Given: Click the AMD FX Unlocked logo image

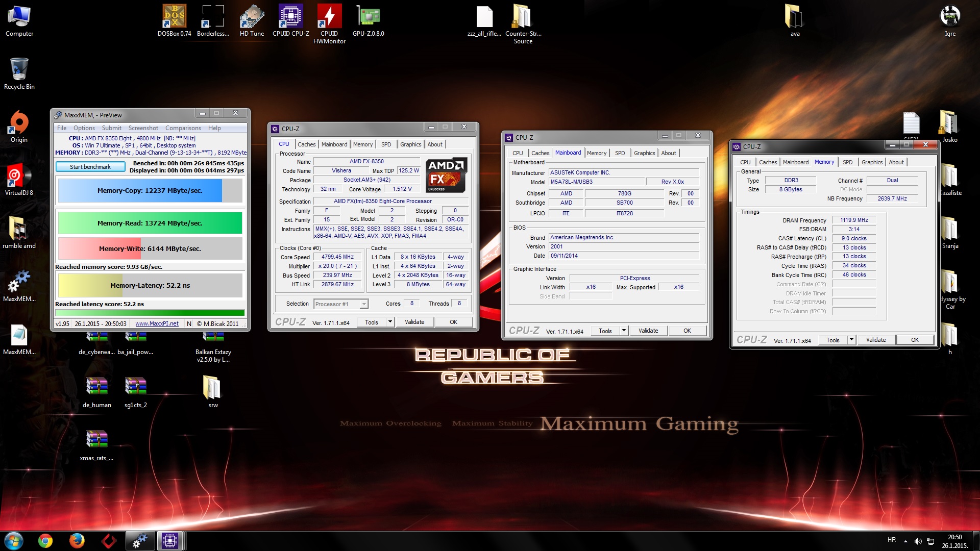Looking at the screenshot, I should pyautogui.click(x=446, y=175).
